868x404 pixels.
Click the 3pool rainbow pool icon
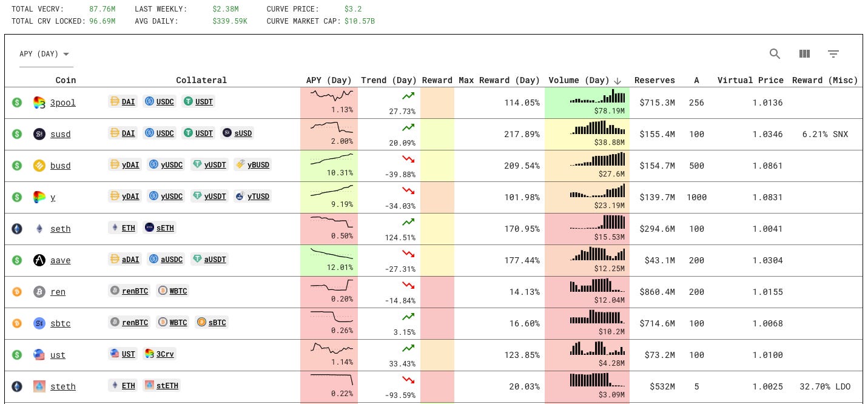coord(39,102)
